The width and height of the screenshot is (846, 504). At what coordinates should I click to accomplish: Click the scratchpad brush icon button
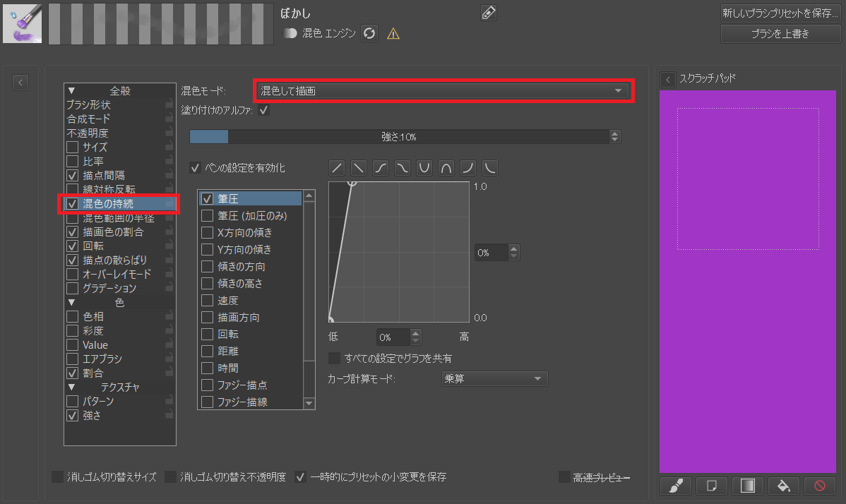tap(676, 486)
